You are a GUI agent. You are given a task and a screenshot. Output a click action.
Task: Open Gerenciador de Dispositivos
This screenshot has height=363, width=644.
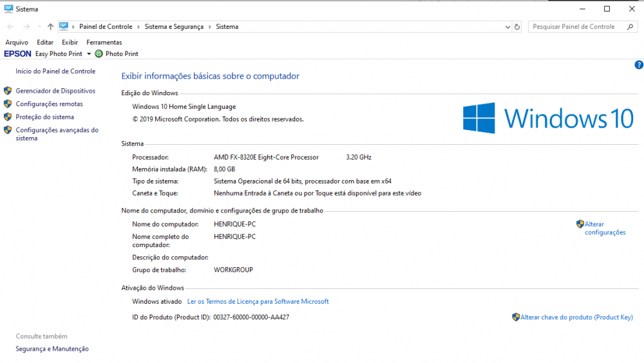(55, 91)
